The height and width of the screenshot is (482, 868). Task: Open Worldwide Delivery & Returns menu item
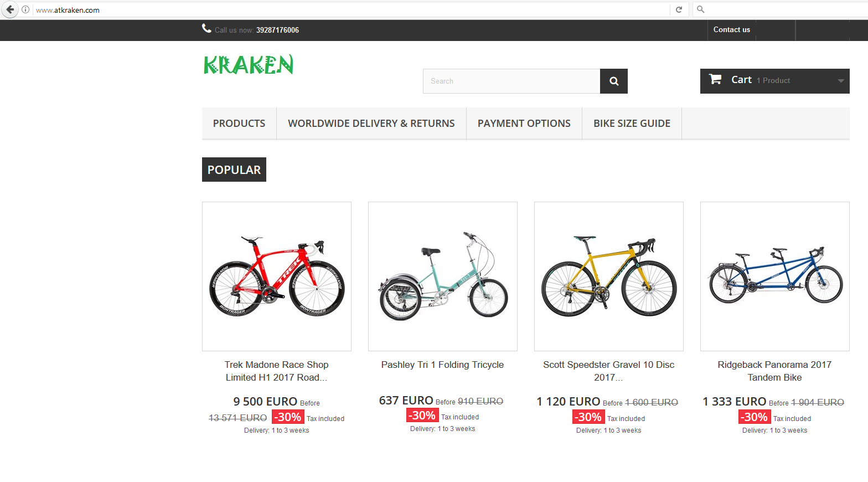[x=371, y=124]
